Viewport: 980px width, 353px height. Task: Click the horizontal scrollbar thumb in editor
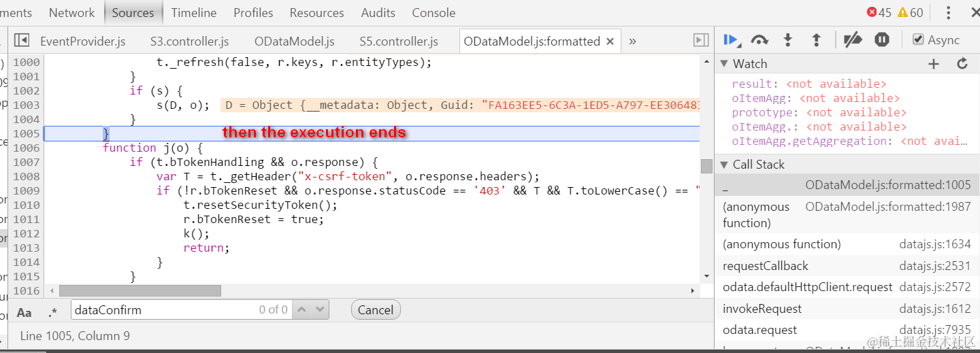click(x=140, y=291)
